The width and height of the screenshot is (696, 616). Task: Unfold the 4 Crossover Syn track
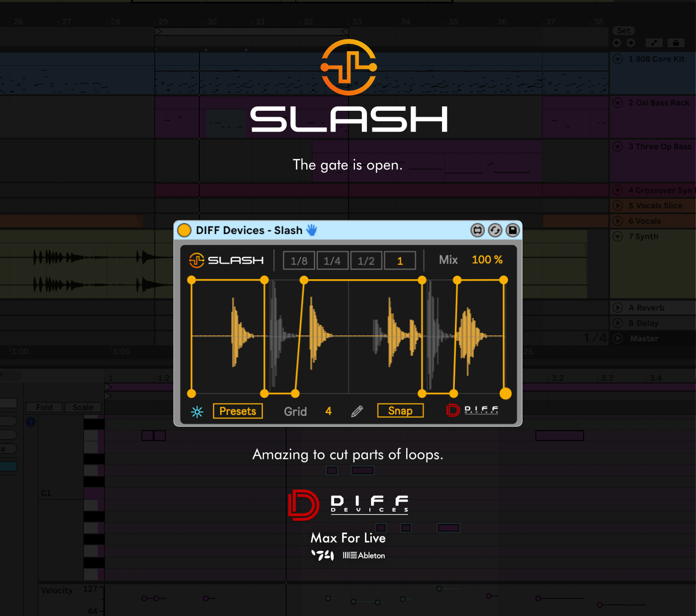tap(618, 190)
